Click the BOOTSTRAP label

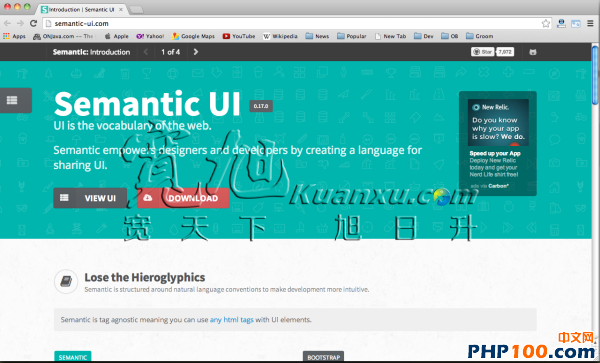click(323, 357)
